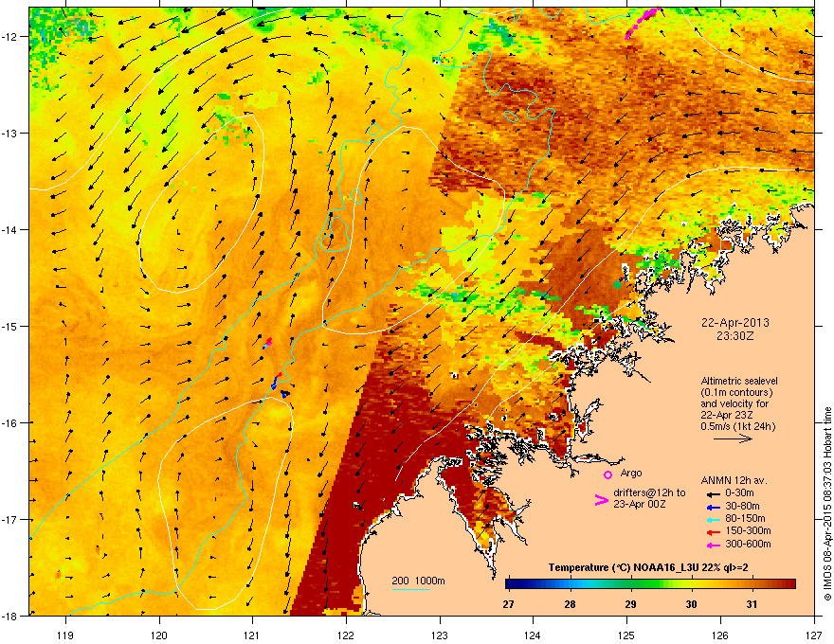The width and height of the screenshot is (834, 644).
Task: Click the date label 22-Apr-2013
Action: point(735,323)
